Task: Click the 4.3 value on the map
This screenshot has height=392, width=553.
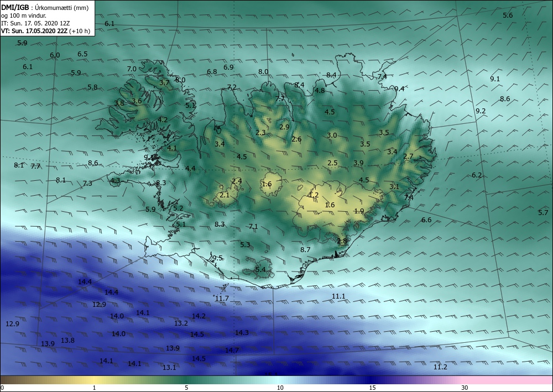Action: coord(116,180)
